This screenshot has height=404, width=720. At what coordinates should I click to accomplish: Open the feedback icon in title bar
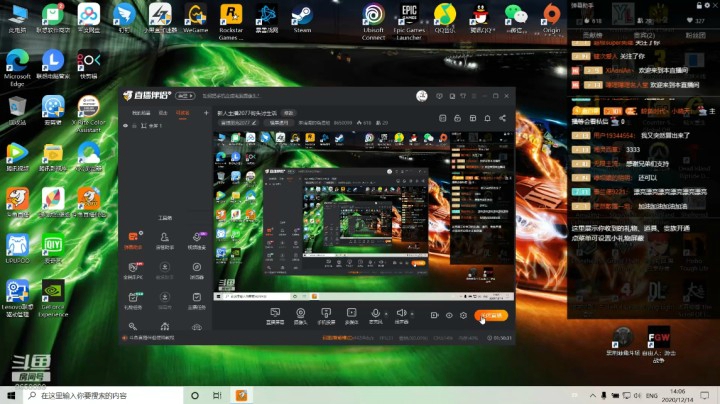[439, 96]
